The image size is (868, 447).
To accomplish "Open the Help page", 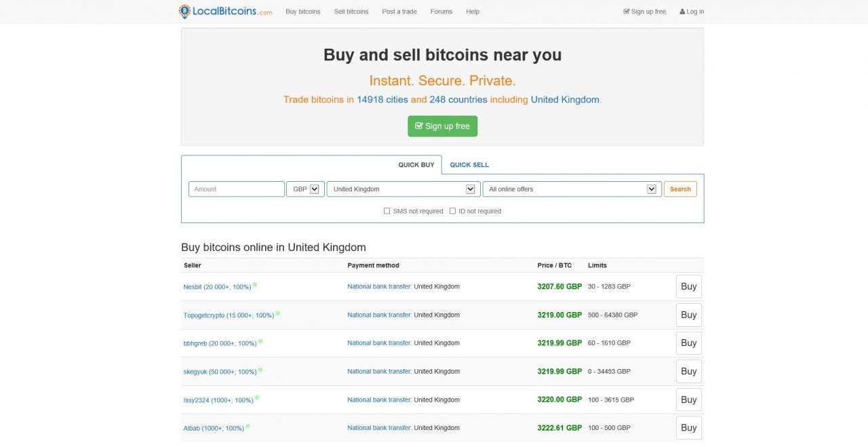I will (473, 12).
